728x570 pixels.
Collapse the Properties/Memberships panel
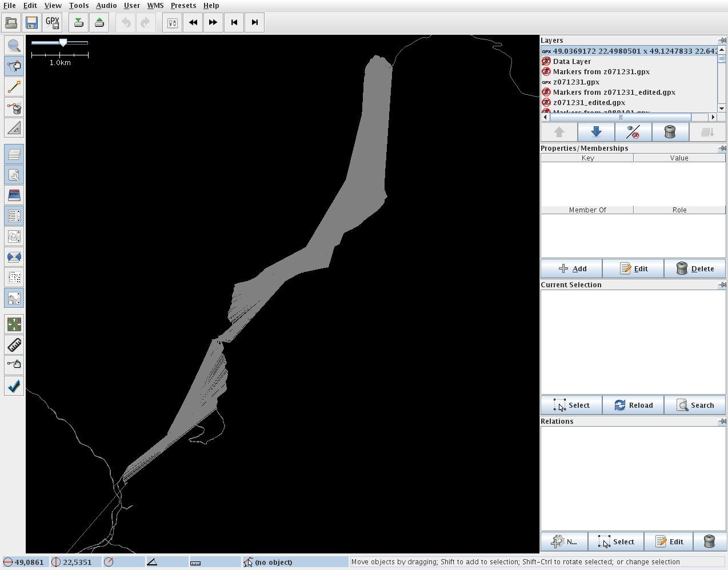point(722,148)
